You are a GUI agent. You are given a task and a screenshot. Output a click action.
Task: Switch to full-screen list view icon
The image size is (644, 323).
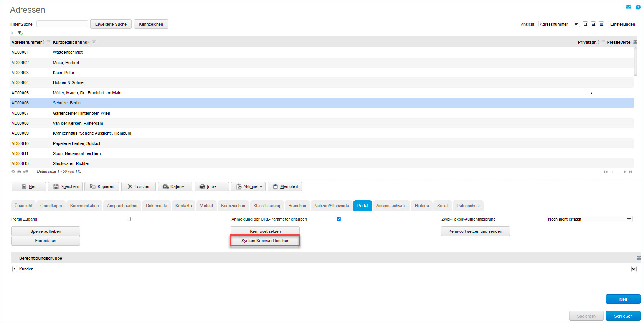click(601, 24)
